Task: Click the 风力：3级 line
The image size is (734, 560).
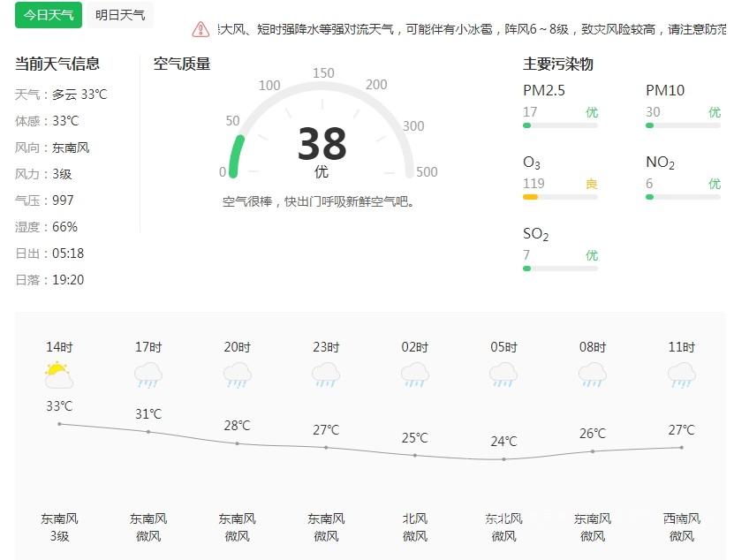Action: [x=43, y=174]
